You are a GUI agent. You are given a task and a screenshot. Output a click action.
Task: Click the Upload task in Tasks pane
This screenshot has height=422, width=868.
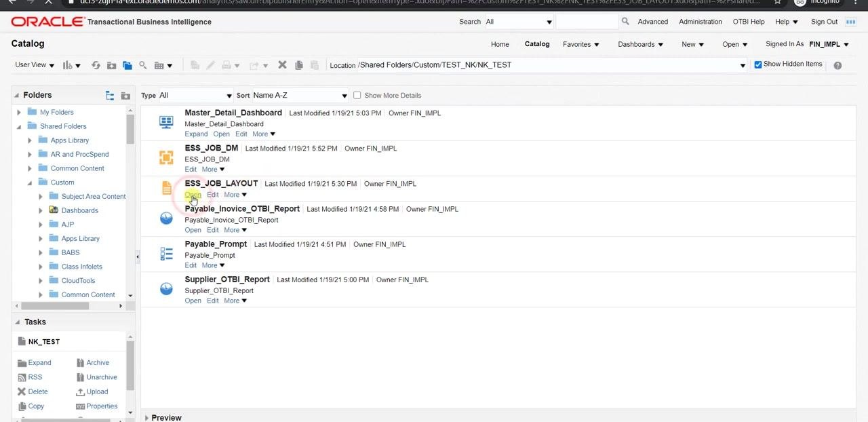(x=92, y=391)
